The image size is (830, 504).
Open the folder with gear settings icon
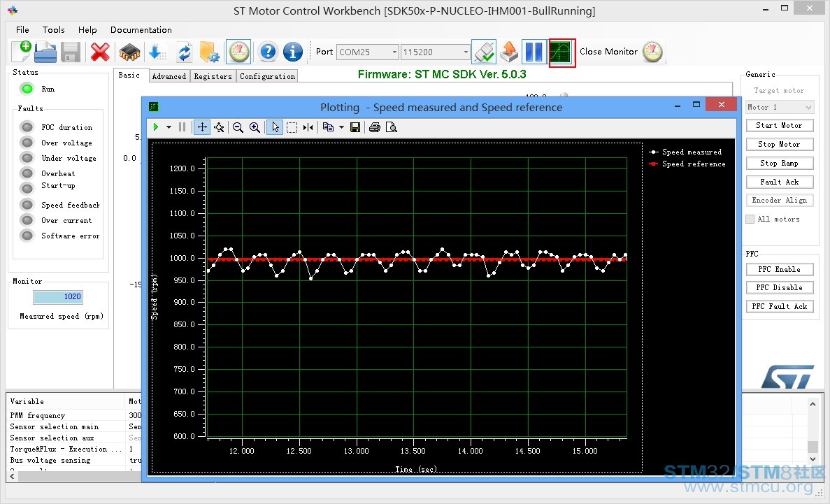tap(210, 52)
